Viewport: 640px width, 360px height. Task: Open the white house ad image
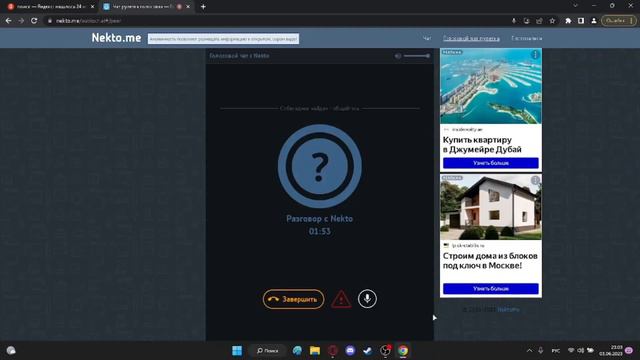(491, 207)
